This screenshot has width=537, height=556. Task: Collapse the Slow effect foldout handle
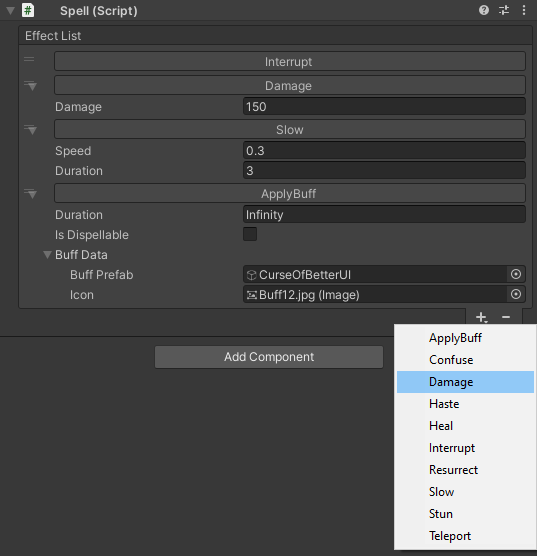(x=31, y=129)
